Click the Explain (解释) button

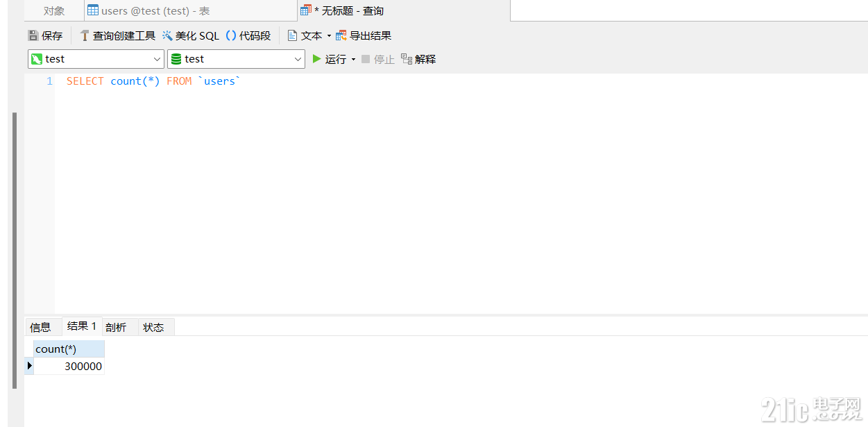(x=418, y=59)
